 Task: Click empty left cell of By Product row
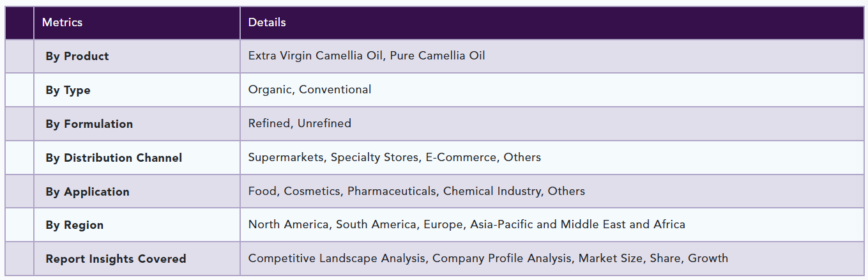19,56
